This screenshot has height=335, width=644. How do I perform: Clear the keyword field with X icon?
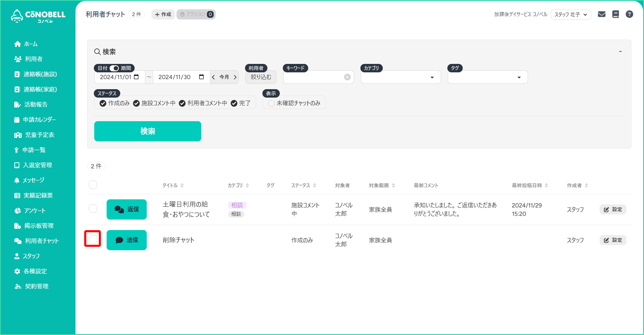point(347,77)
